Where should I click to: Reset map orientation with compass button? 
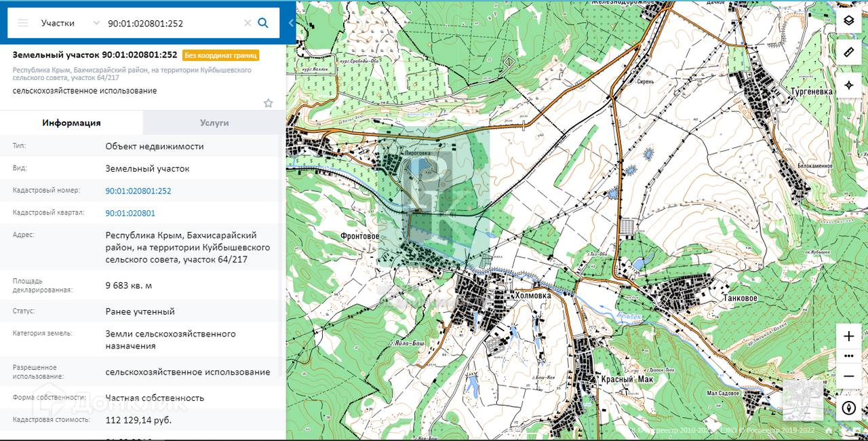(x=848, y=408)
